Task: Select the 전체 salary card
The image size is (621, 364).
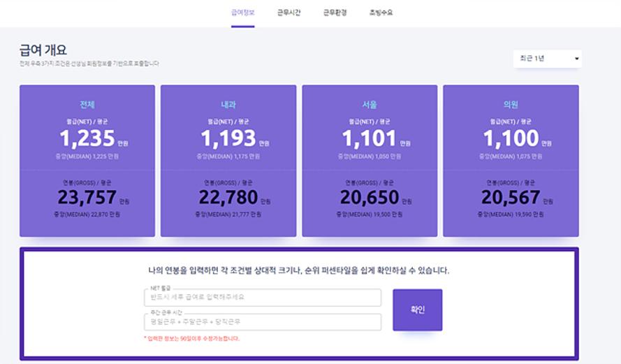Action: point(87,161)
